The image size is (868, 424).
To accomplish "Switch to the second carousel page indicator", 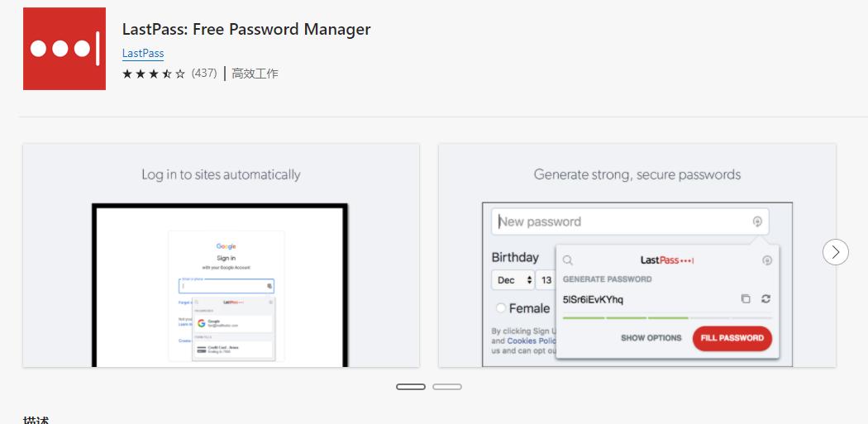I will click(x=447, y=387).
